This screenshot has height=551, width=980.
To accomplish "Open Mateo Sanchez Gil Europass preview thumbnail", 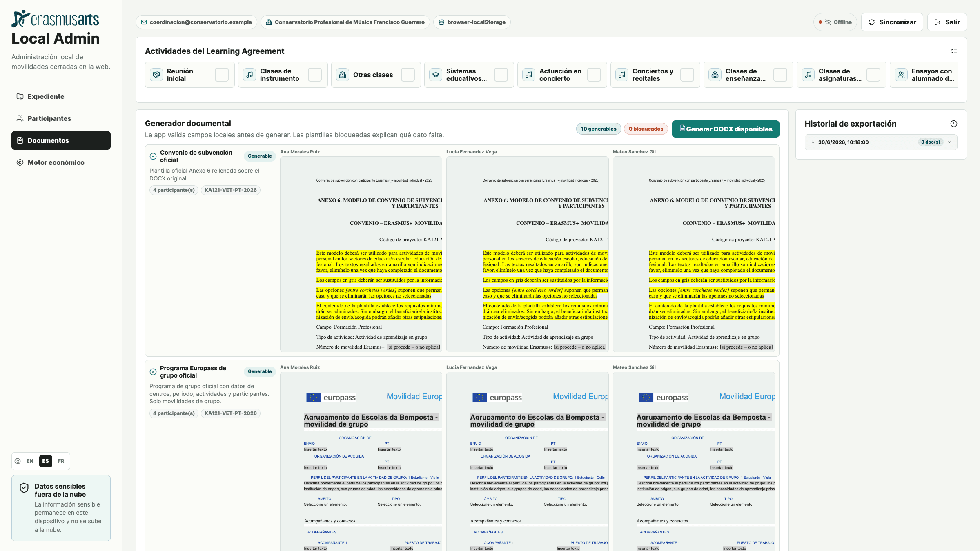I will pos(694,461).
